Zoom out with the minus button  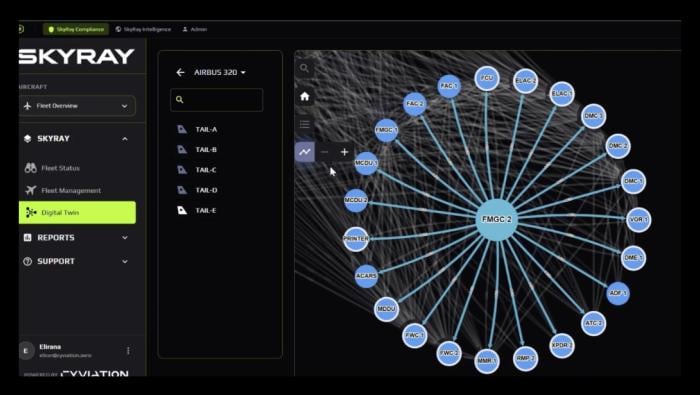(325, 152)
